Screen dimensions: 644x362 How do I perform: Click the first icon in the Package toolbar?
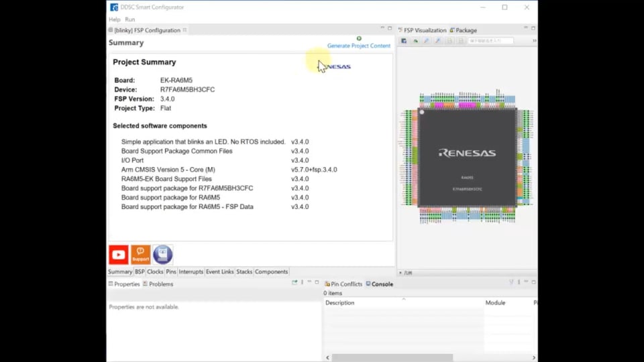pyautogui.click(x=404, y=41)
